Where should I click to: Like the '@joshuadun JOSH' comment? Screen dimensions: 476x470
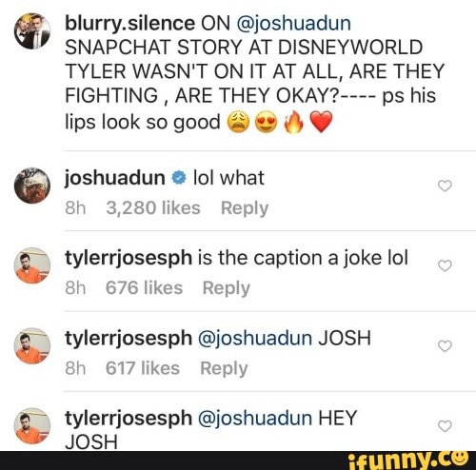click(x=445, y=346)
